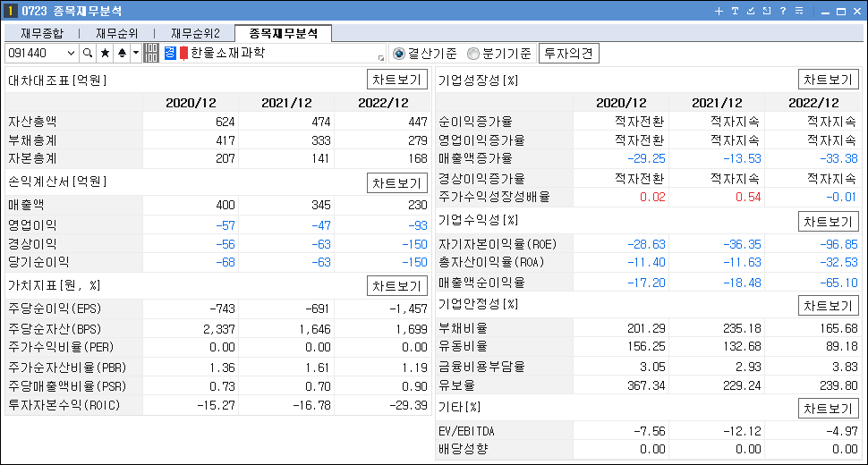Click the yellow '1' window group icon

[10, 11]
